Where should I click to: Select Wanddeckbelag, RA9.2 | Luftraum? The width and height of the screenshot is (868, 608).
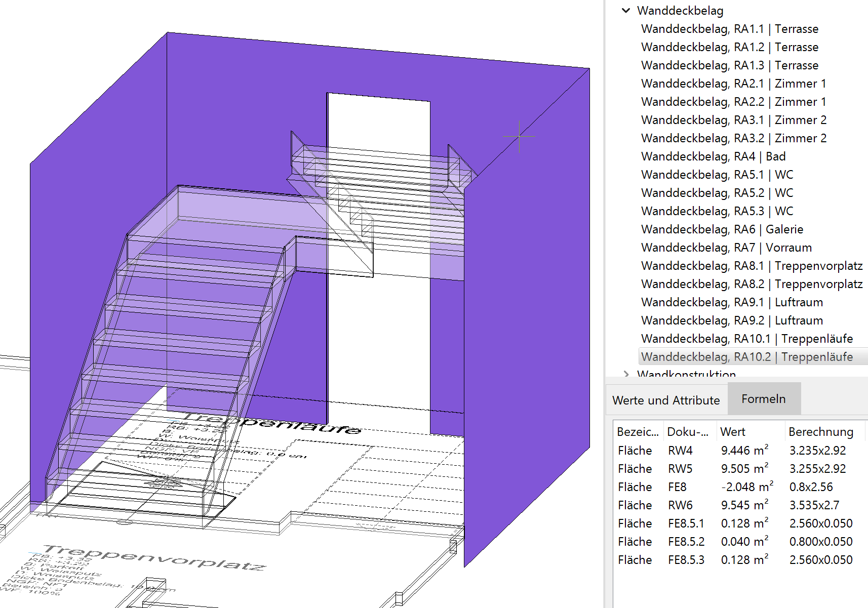(x=732, y=320)
